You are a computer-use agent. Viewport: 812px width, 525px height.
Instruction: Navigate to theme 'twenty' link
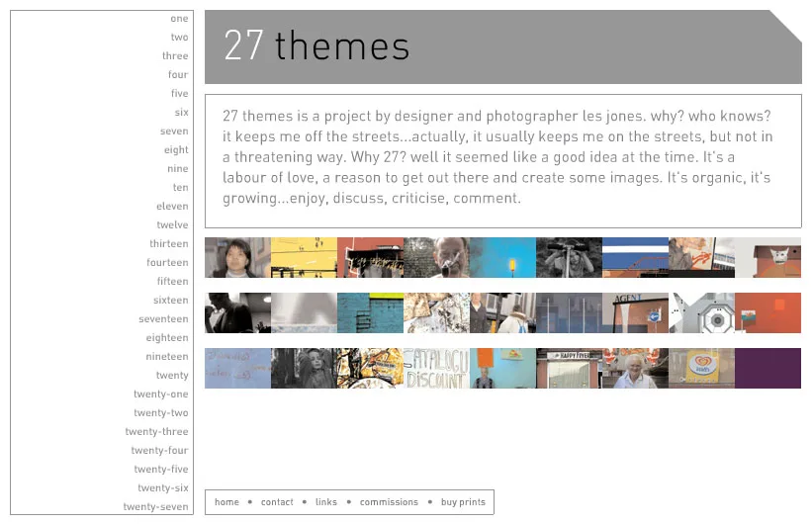[x=172, y=376]
